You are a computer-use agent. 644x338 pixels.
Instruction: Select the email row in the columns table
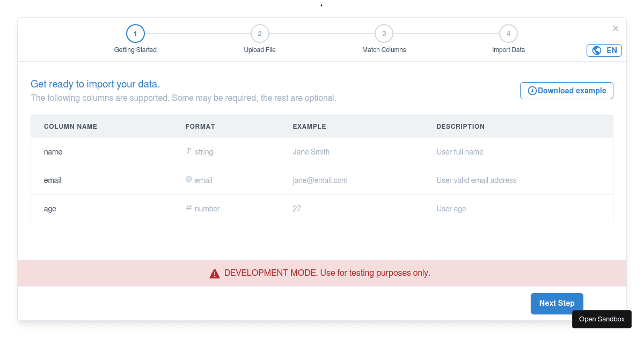(322, 180)
